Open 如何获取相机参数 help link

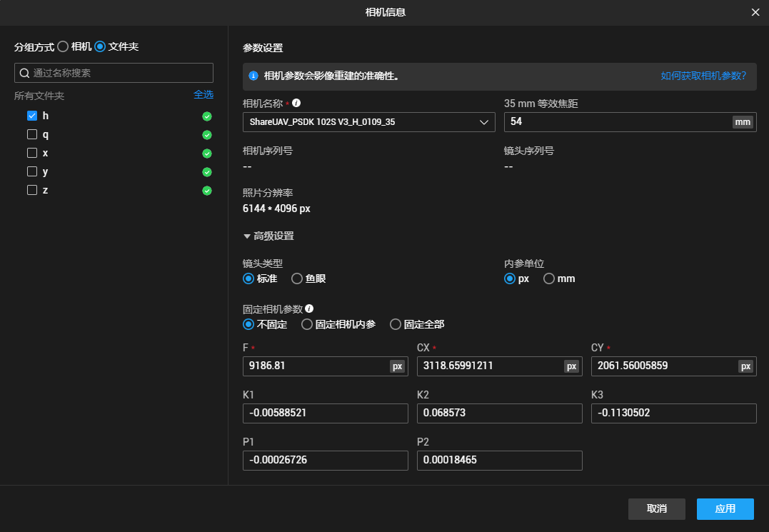[703, 76]
